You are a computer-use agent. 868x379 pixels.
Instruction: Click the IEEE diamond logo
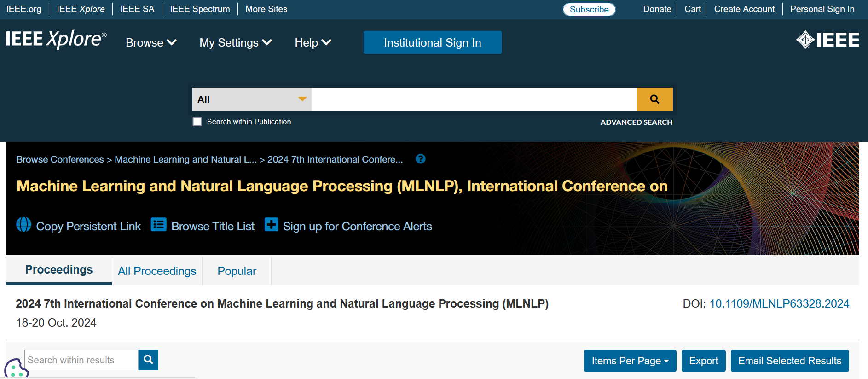pyautogui.click(x=827, y=40)
